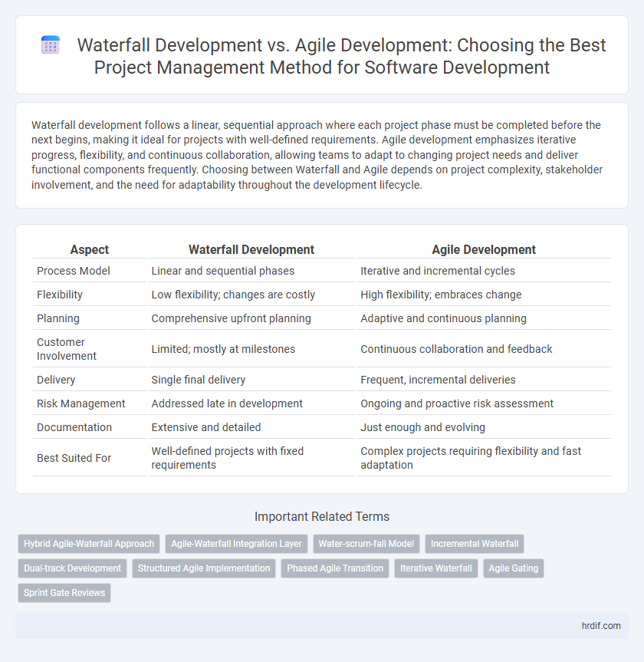Screen dimensions: 644x662
Task: Select 'Low flexibility; changes are costly' cell
Action: 251,295
